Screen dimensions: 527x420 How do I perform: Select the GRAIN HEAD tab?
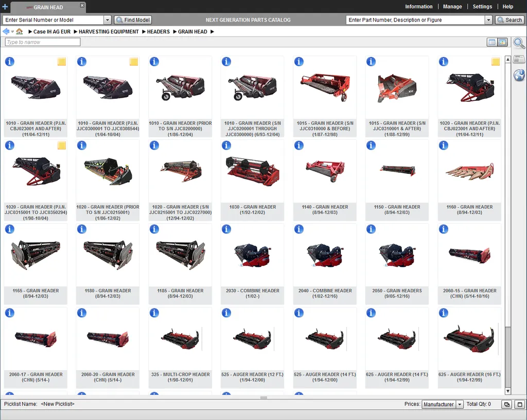pyautogui.click(x=48, y=7)
